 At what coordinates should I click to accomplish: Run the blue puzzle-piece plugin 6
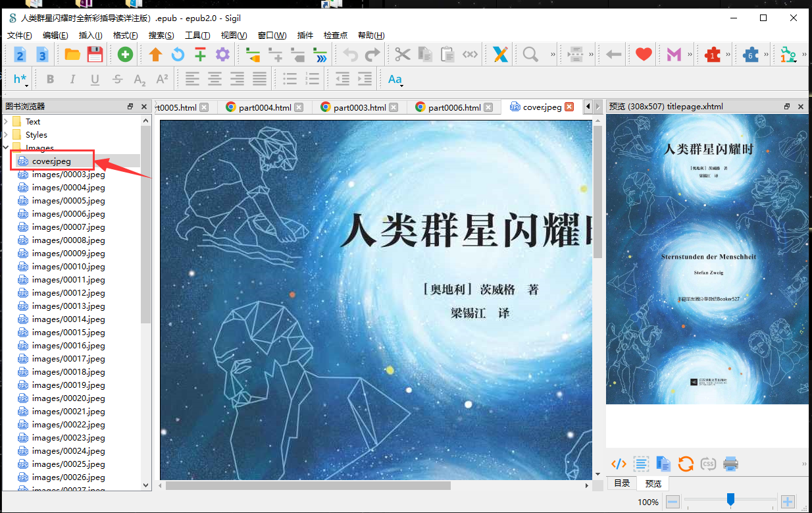pyautogui.click(x=750, y=55)
